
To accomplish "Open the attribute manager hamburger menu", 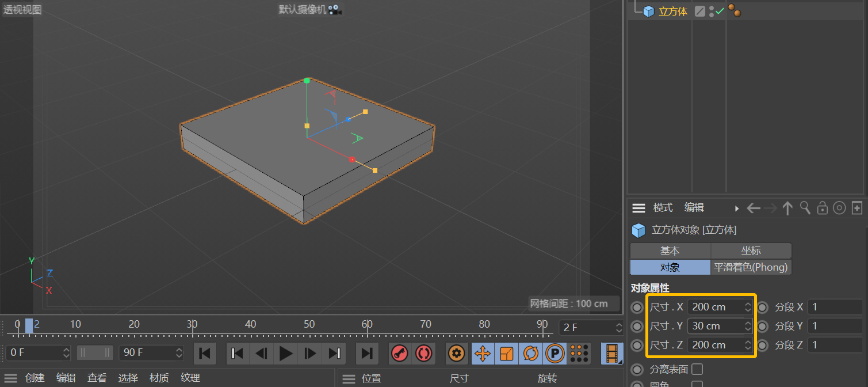I will click(638, 208).
